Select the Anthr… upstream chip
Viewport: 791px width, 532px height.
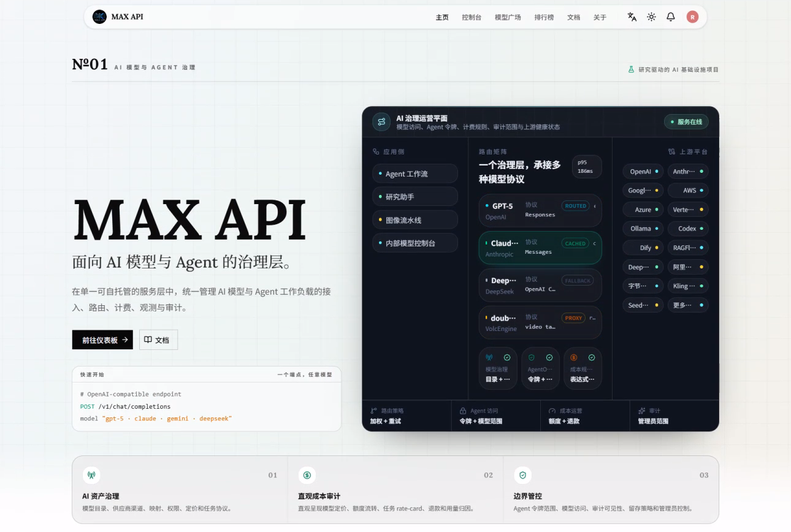688,172
